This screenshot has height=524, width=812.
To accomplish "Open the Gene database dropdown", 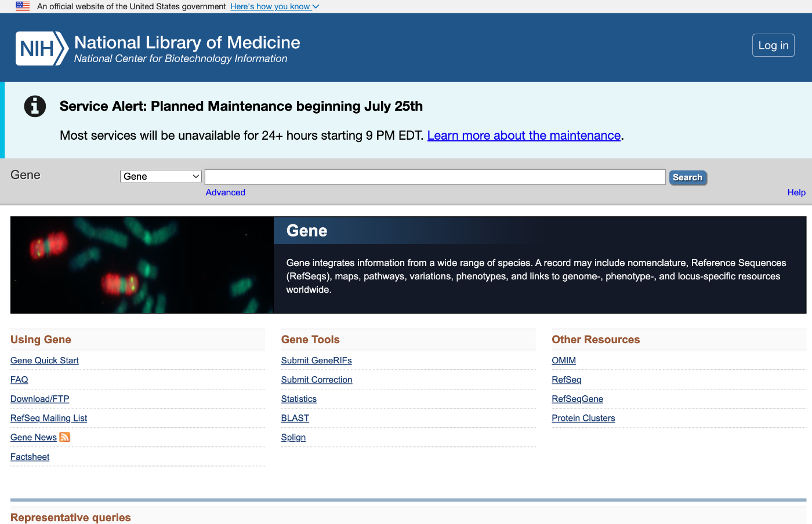I will 161,176.
